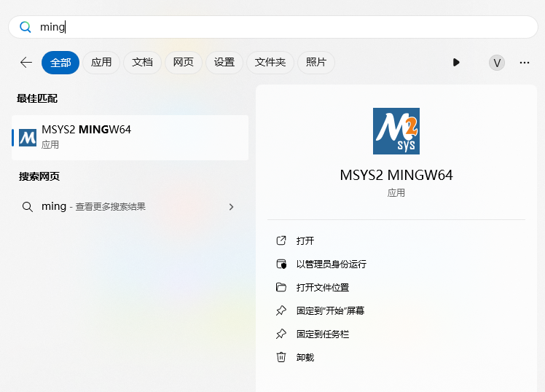Go back with the left arrow icon
The width and height of the screenshot is (545, 392).
pyautogui.click(x=26, y=63)
